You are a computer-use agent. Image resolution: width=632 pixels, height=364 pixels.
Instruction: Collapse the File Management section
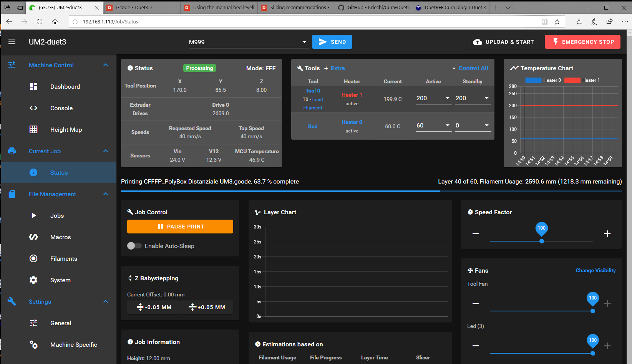[106, 194]
